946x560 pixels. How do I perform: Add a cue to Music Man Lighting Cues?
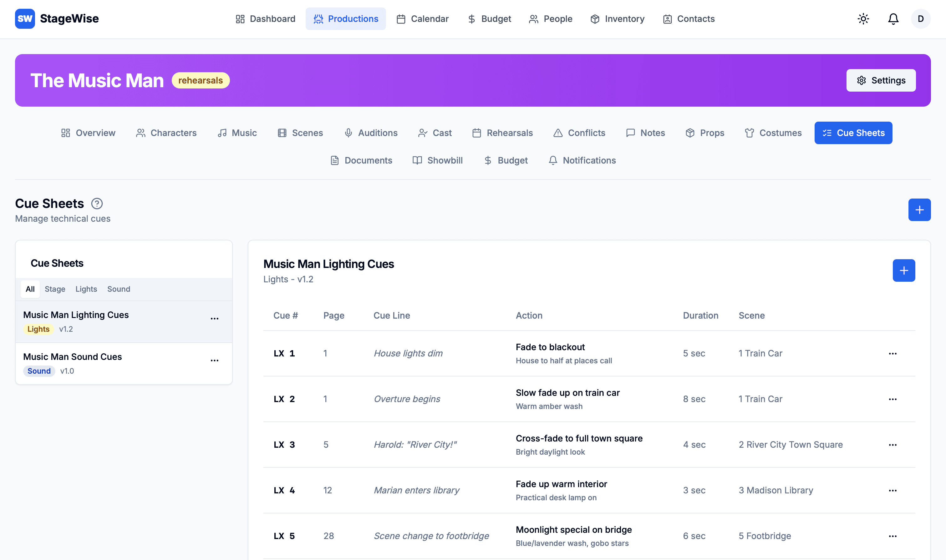(x=903, y=270)
